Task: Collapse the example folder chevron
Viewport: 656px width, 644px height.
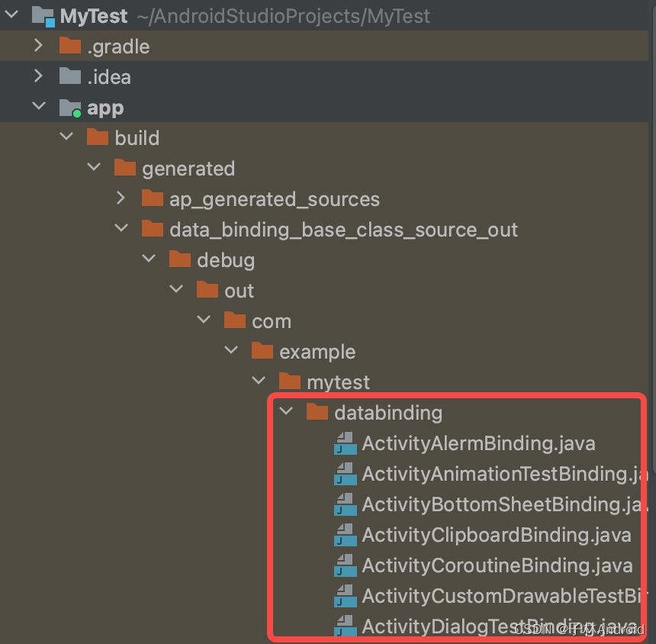Action: [231, 350]
